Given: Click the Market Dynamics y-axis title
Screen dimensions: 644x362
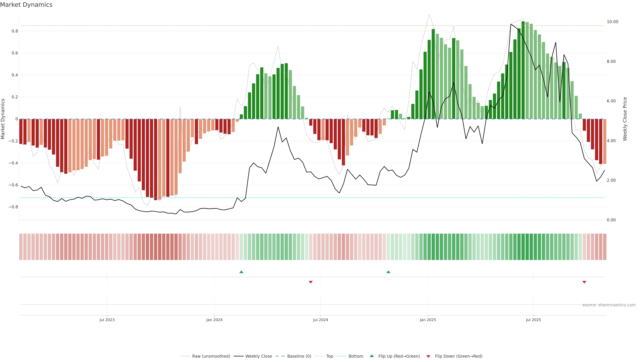Looking at the screenshot, I should pyautogui.click(x=3, y=119).
